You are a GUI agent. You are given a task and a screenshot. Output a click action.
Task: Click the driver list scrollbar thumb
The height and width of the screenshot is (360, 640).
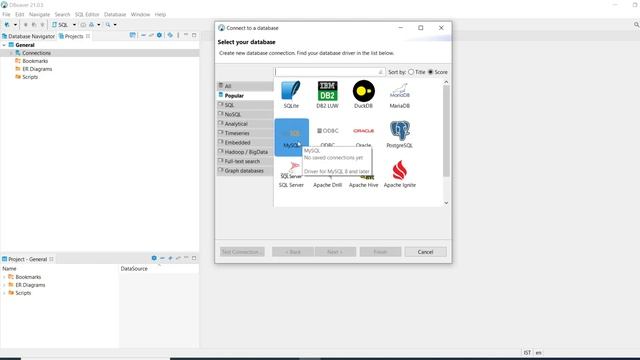point(446,131)
